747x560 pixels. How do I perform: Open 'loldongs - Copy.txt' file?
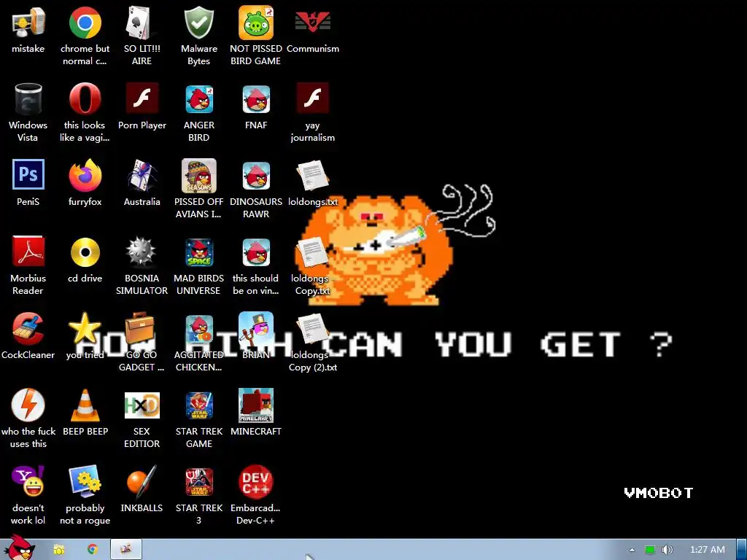tap(312, 252)
